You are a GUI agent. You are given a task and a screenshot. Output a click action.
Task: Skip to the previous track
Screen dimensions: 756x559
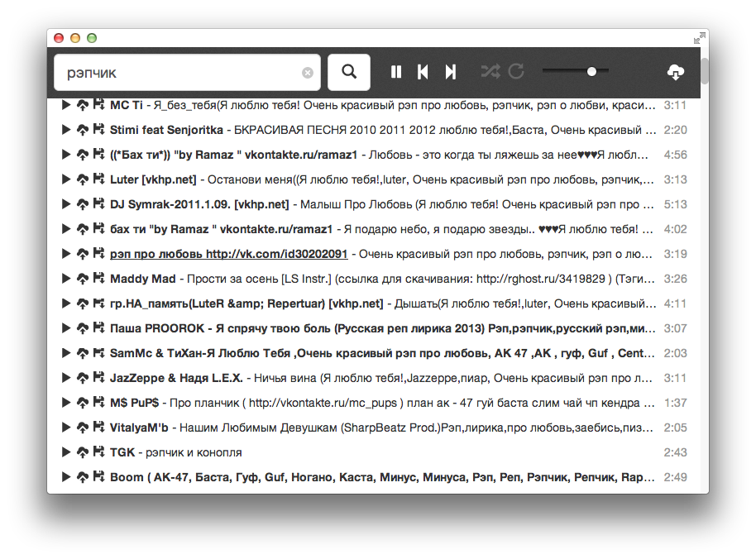click(423, 72)
